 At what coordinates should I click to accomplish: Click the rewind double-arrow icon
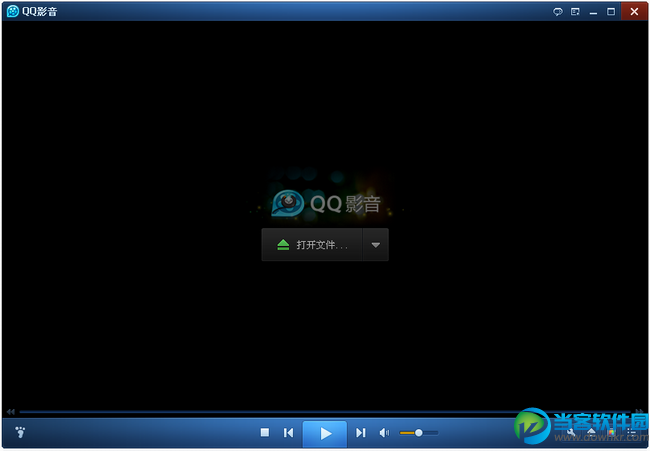tap(11, 412)
